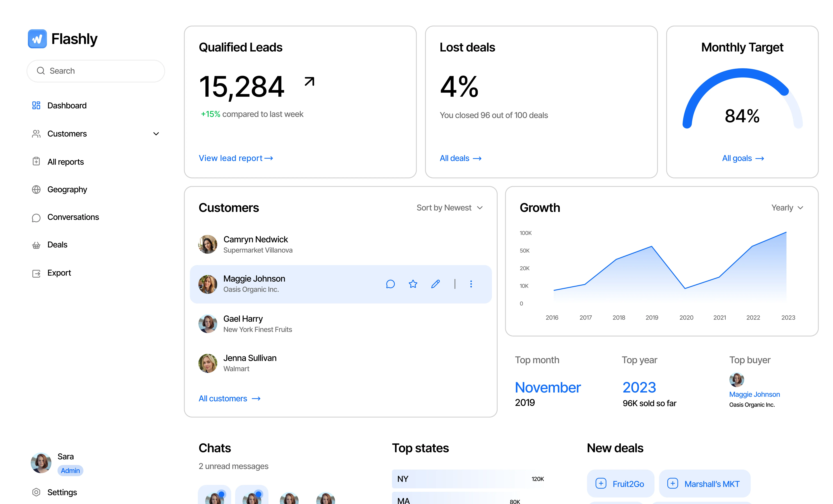Open the Sort by Newest dropdown
Image resolution: width=833 pixels, height=504 pixels.
[x=450, y=208]
